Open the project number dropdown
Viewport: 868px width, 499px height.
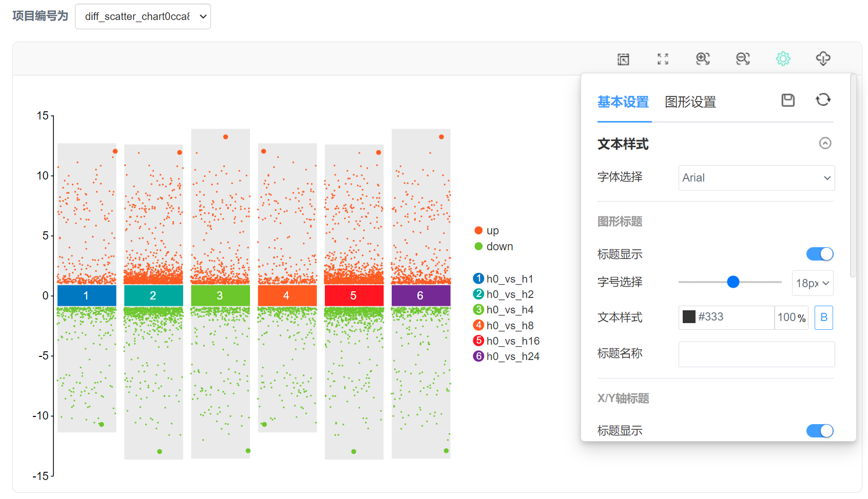click(x=143, y=16)
